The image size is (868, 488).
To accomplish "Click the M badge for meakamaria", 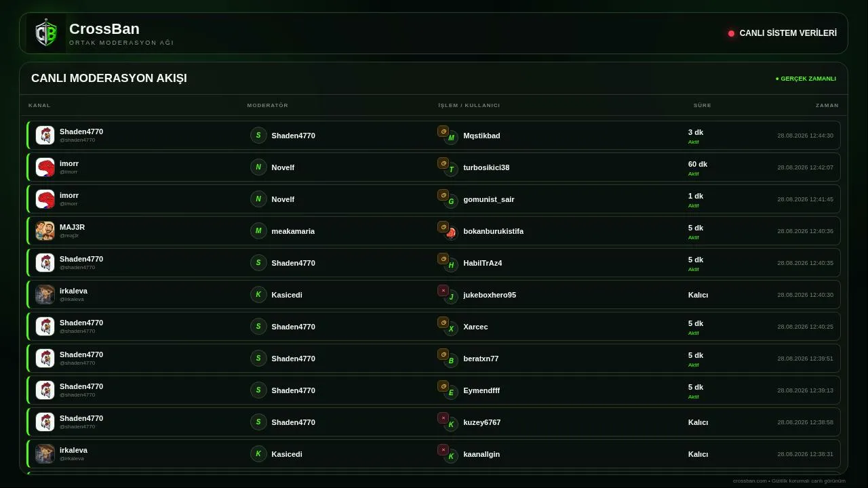I will 258,231.
